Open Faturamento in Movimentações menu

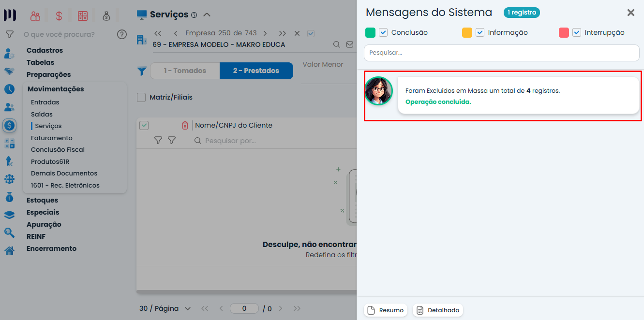[52, 138]
